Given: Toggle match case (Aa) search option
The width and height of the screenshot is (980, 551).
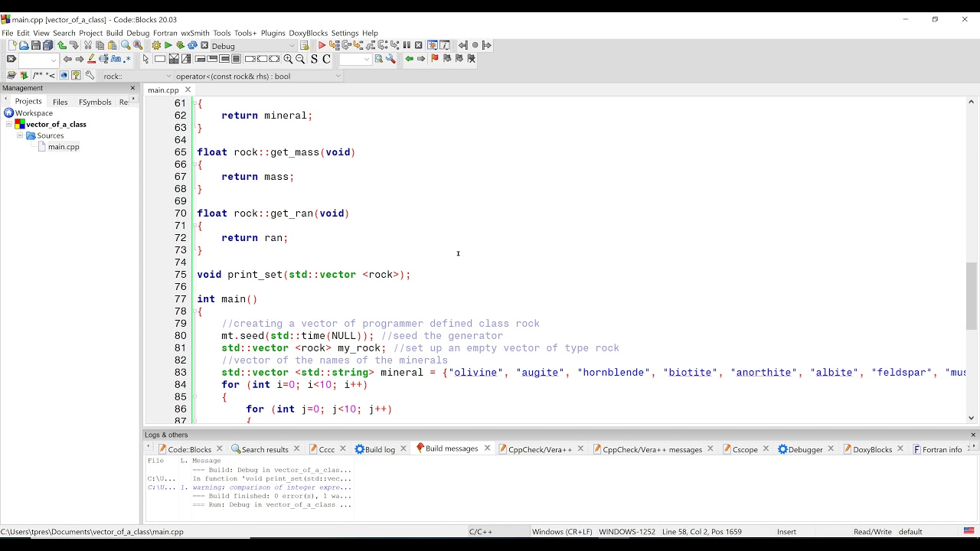Looking at the screenshot, I should click(x=116, y=59).
